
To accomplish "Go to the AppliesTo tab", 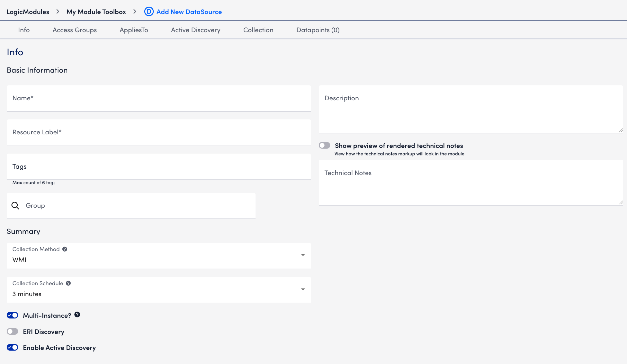I will tap(134, 30).
